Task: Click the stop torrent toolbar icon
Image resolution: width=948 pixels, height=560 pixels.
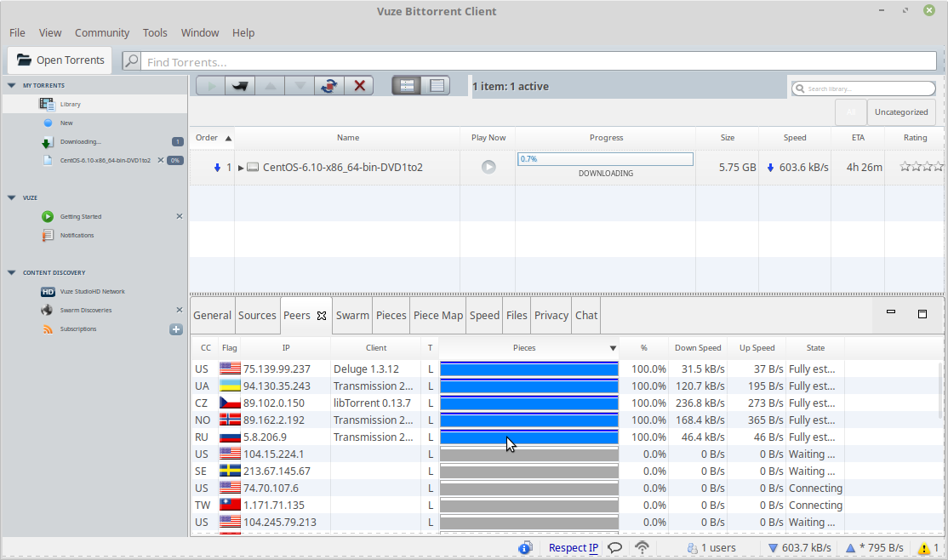Action: click(x=240, y=86)
